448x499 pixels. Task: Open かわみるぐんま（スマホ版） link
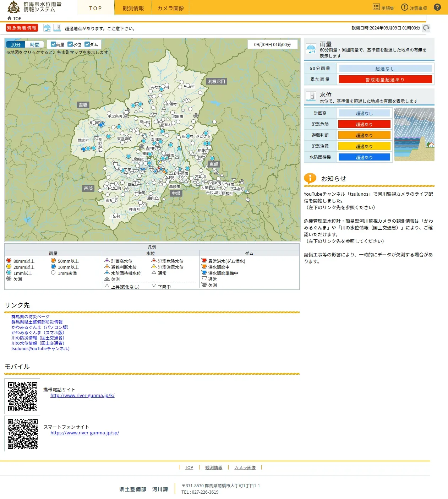tap(38, 332)
